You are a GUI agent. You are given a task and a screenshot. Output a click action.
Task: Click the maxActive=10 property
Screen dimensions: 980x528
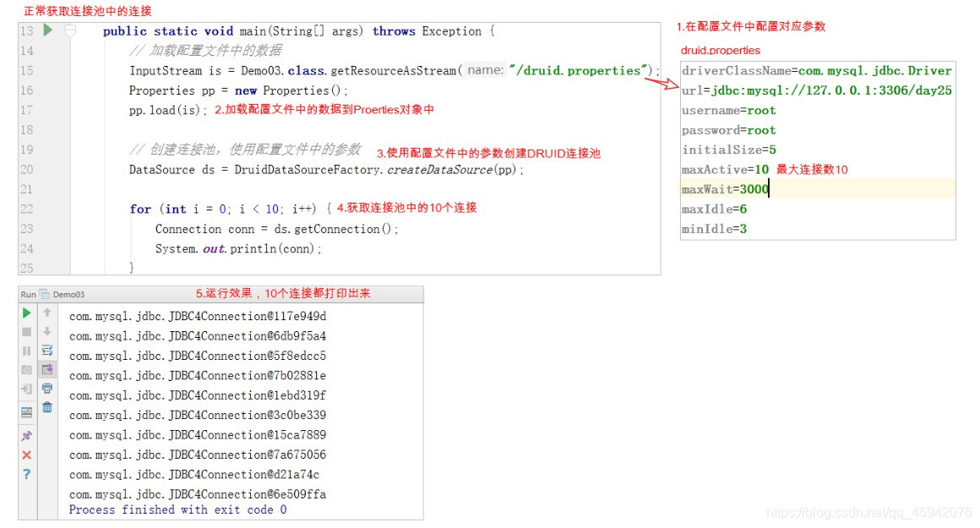(x=725, y=169)
